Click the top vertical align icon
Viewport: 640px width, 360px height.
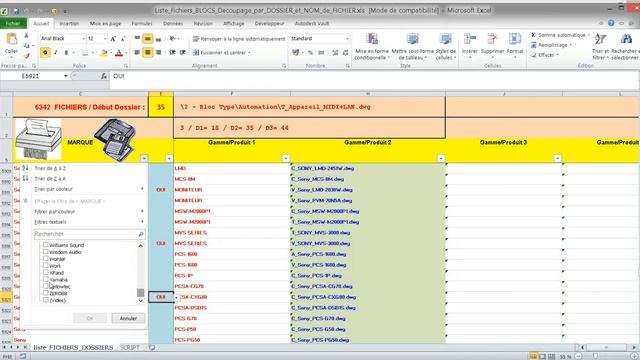[138, 38]
